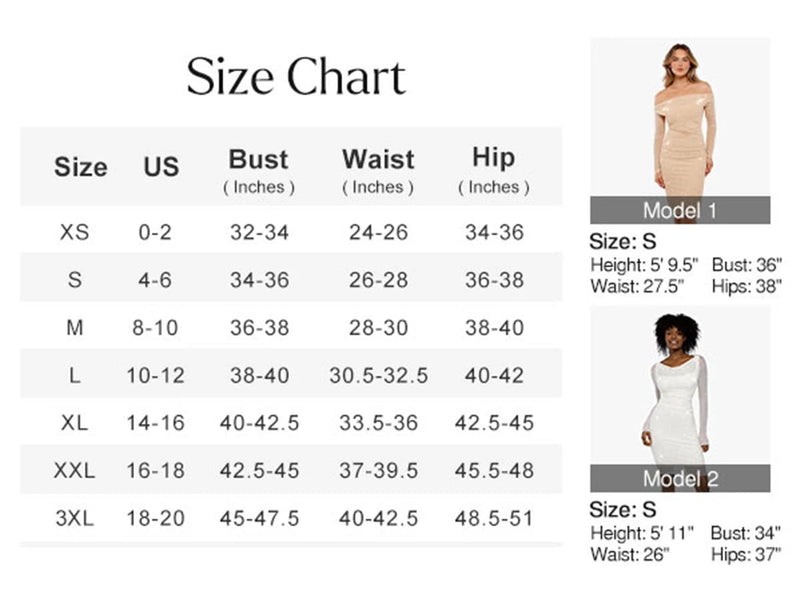800x594 pixels.
Task: Click the Model 1 dress photo
Action: click(679, 117)
